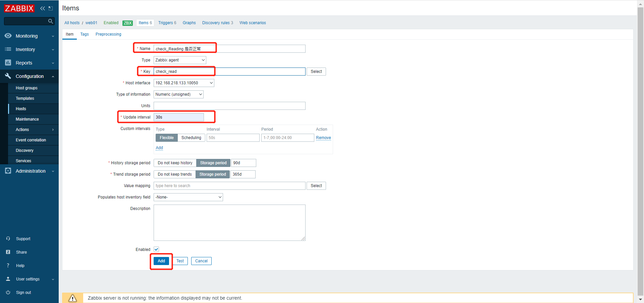Image resolution: width=644 pixels, height=303 pixels.
Task: Click Select button next to Key
Action: 316,72
